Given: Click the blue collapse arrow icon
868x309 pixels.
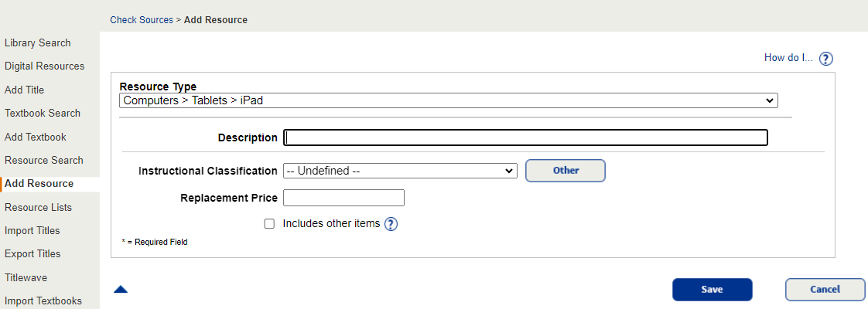Looking at the screenshot, I should coord(121,290).
